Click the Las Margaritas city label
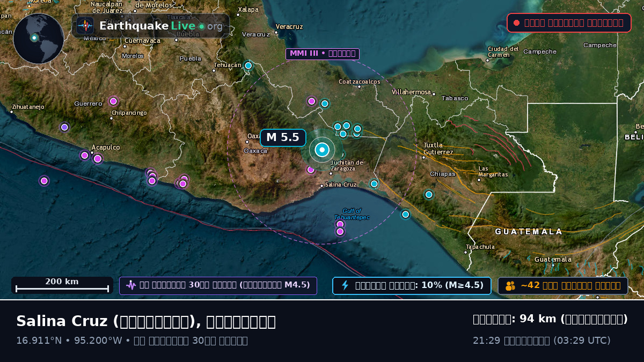This screenshot has width=644, height=362. coord(493,172)
